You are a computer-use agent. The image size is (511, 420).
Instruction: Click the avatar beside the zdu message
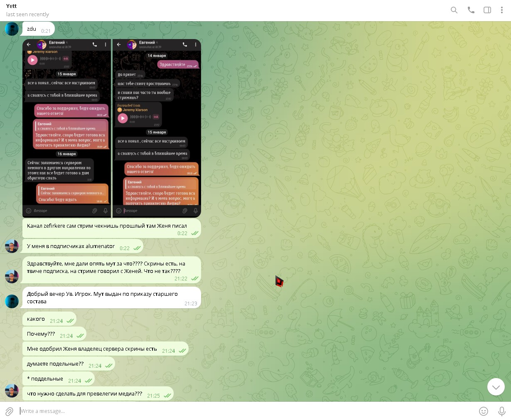tap(12, 29)
